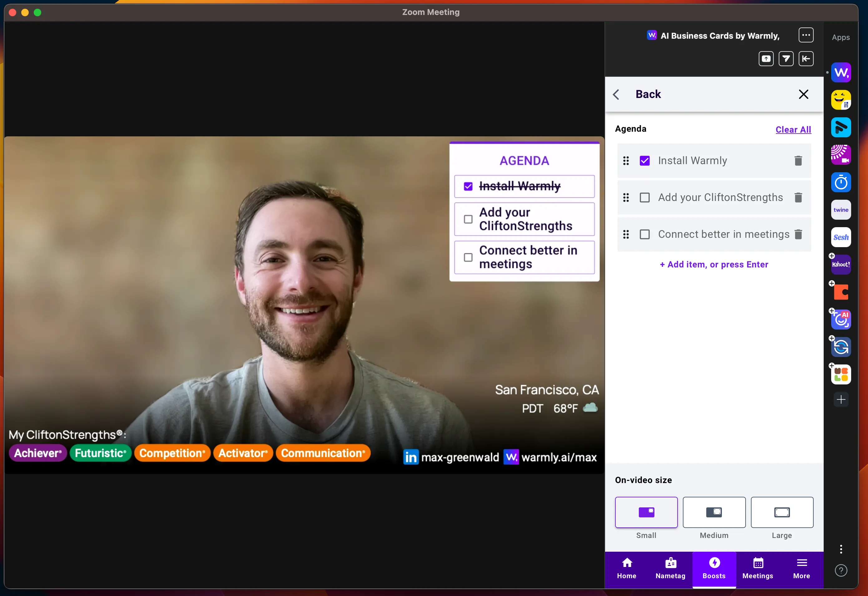Expand the vertical dots menu in the apps sidebar
This screenshot has width=868, height=596.
click(841, 549)
